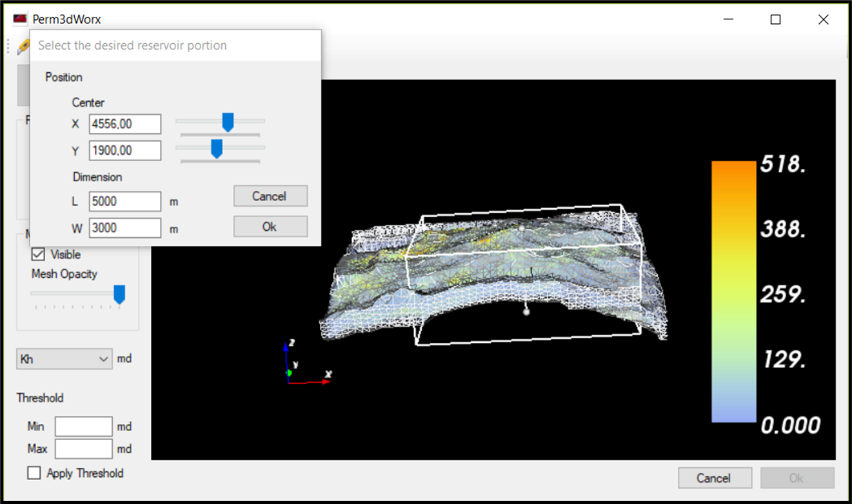852x504 pixels.
Task: Click the Dimension L length field
Action: click(x=125, y=201)
